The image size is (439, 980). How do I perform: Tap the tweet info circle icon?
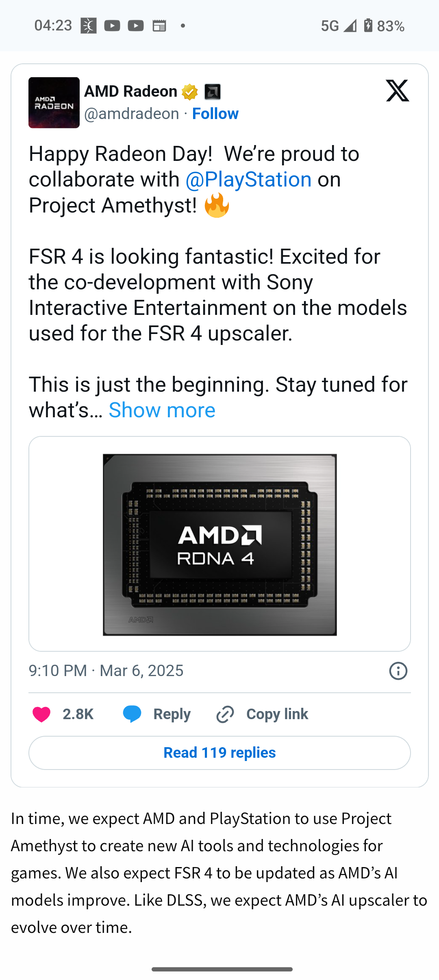(x=398, y=671)
